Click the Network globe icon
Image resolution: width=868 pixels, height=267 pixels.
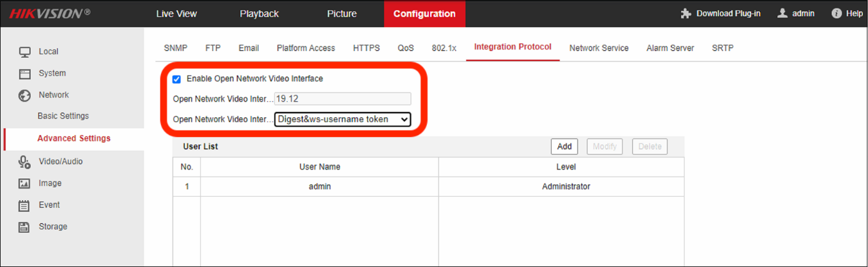click(x=24, y=95)
